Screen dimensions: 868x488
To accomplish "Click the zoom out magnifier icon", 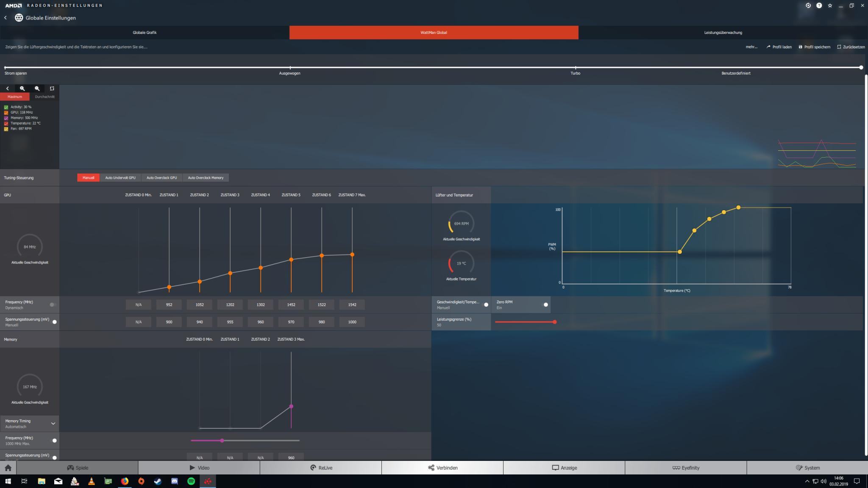I will click(x=37, y=89).
